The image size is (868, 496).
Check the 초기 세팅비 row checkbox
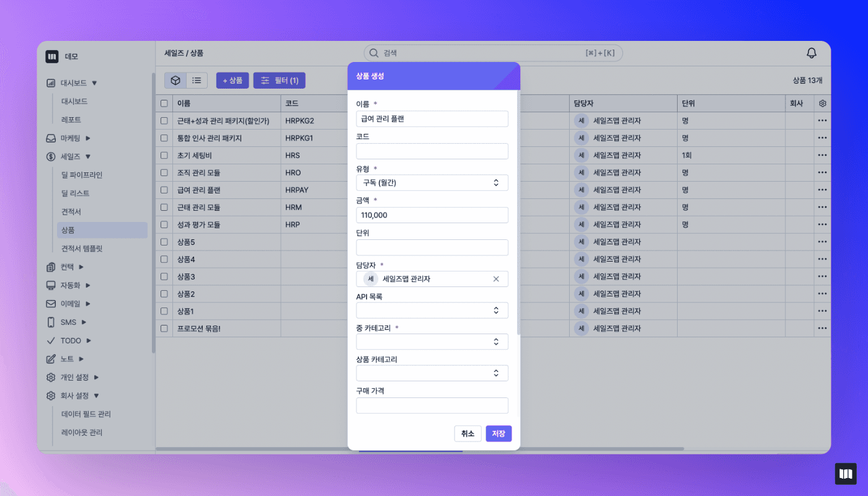click(164, 156)
